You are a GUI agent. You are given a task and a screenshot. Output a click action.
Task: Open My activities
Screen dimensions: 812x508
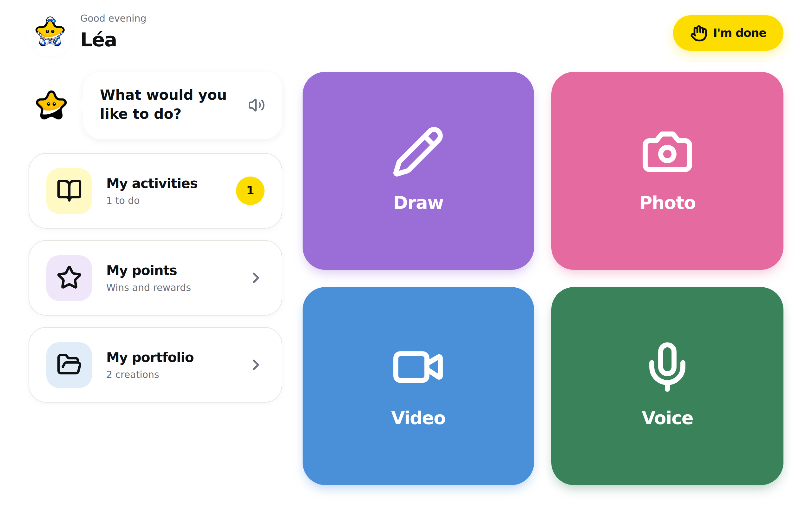pos(155,191)
